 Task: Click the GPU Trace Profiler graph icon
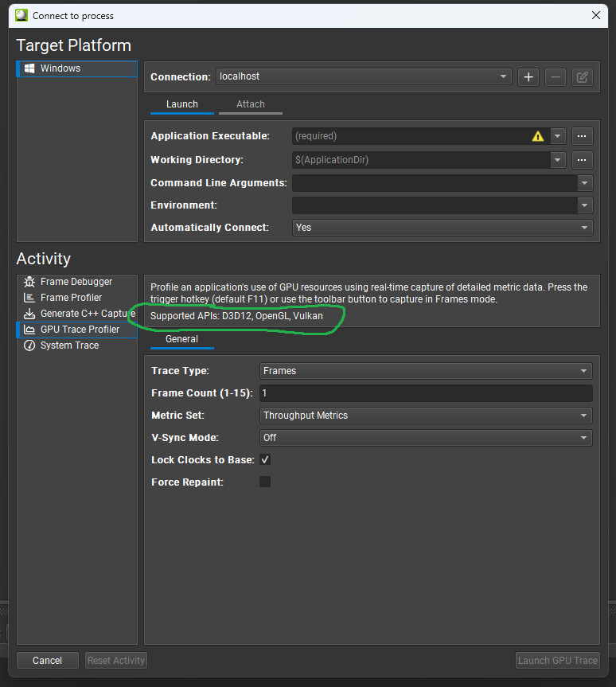[29, 330]
